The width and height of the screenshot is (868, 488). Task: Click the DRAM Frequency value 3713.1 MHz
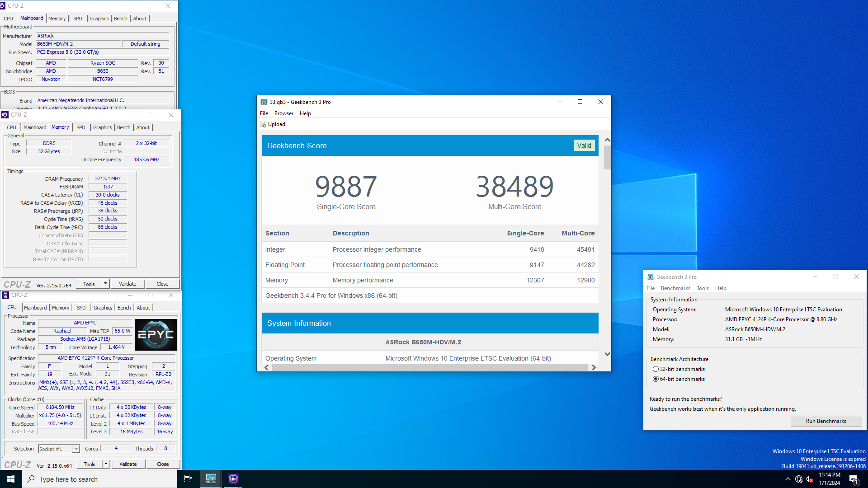[108, 179]
